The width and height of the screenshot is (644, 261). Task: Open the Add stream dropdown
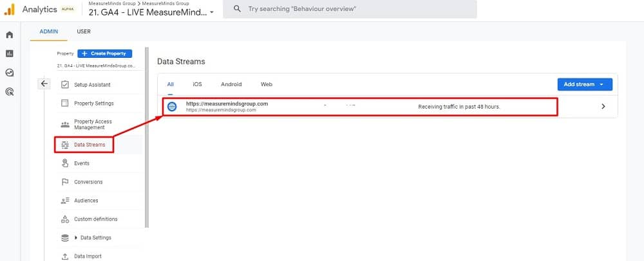[x=584, y=84]
